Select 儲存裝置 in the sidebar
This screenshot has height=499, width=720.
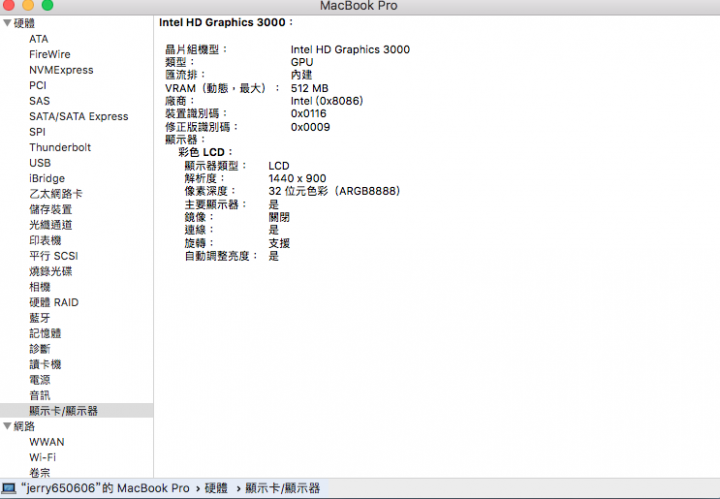click(x=51, y=209)
